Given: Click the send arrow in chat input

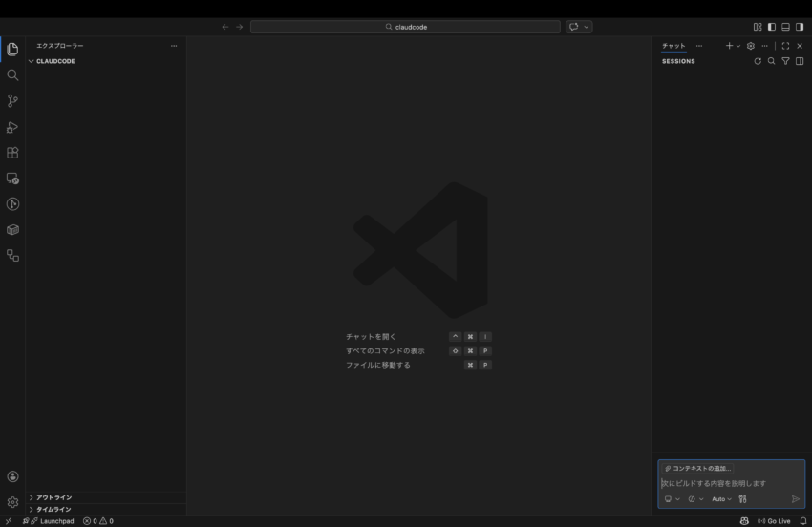Looking at the screenshot, I should (x=795, y=499).
